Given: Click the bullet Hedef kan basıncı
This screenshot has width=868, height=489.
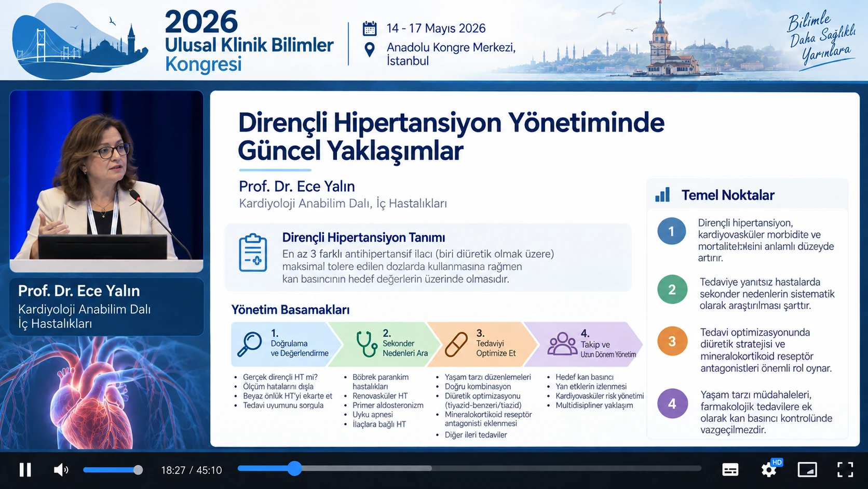Looking at the screenshot, I should [585, 377].
